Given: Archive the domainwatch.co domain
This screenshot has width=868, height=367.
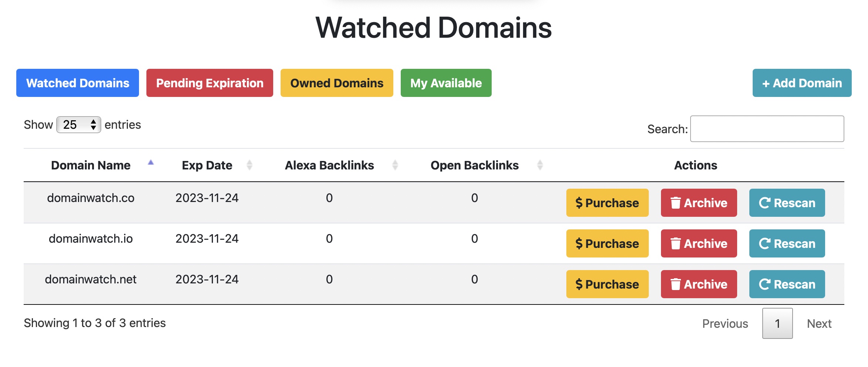Looking at the screenshot, I should tap(698, 203).
